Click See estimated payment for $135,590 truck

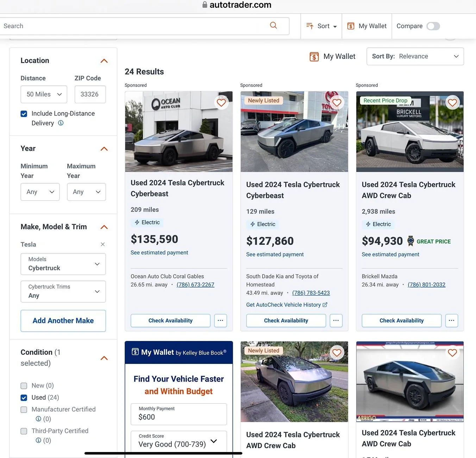tap(159, 253)
